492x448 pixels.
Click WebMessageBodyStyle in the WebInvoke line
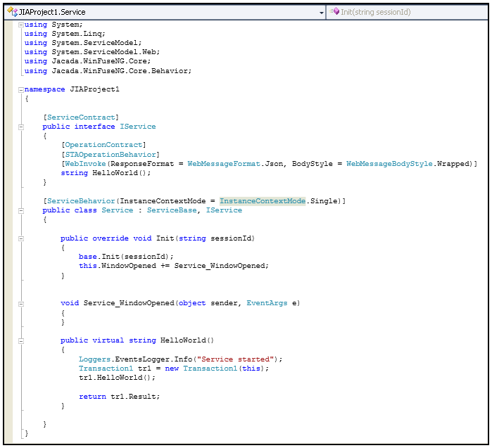click(x=389, y=164)
